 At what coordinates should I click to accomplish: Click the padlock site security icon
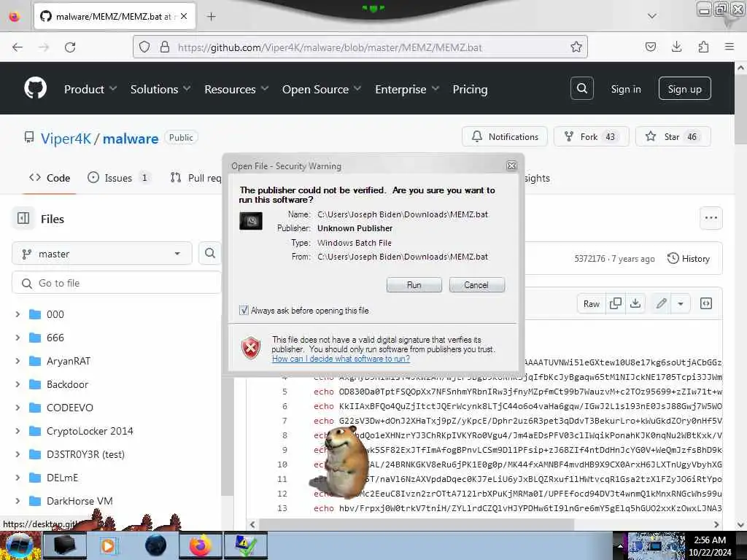[165, 47]
